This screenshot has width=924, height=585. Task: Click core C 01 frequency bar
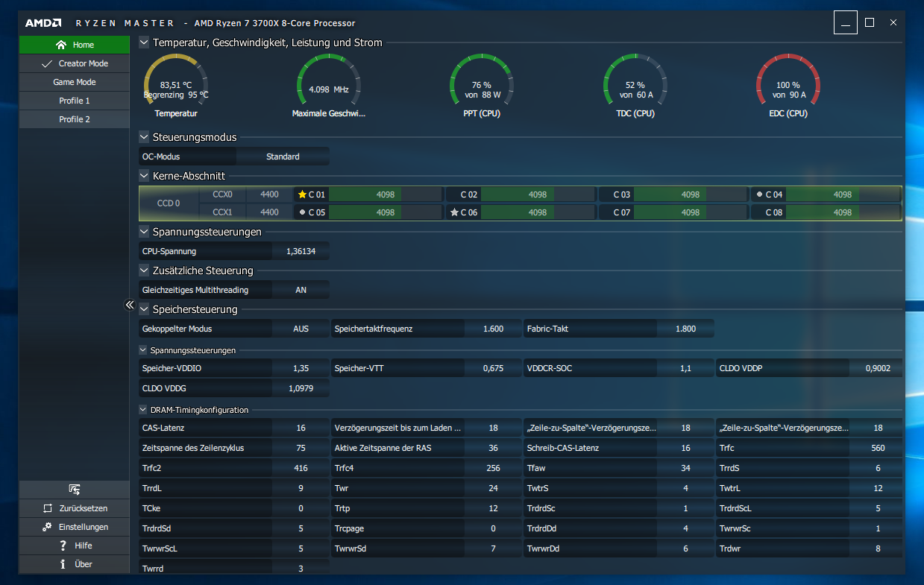coord(386,195)
